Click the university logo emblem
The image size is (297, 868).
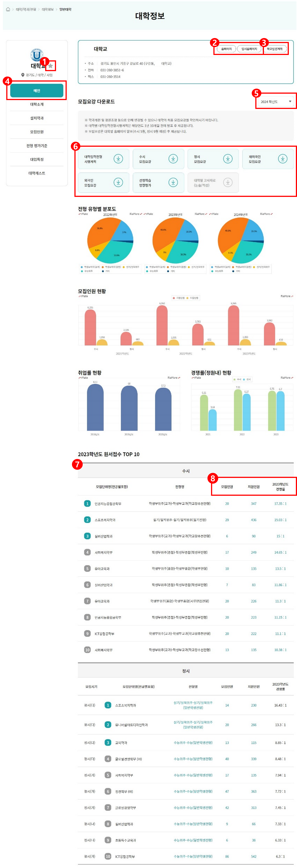(37, 55)
